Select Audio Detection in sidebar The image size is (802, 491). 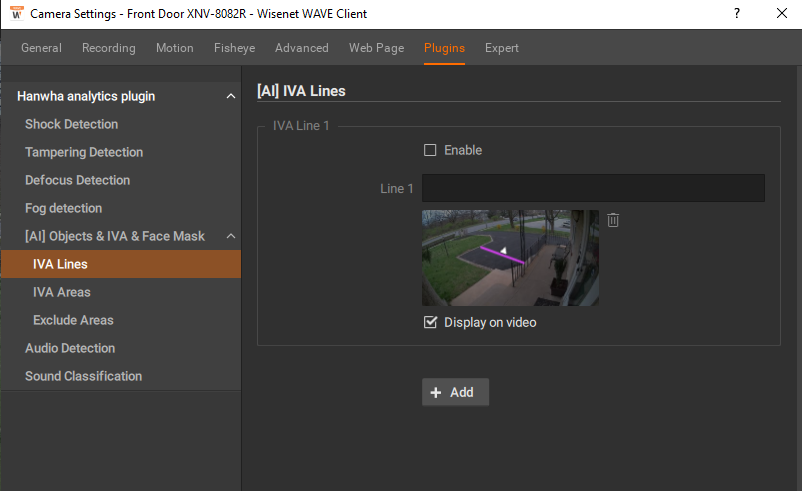70,348
